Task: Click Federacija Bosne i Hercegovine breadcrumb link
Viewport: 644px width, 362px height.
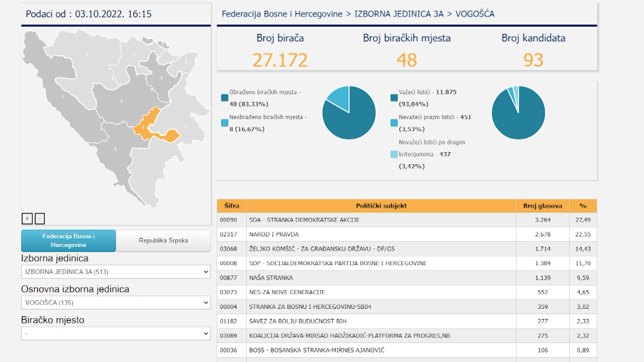Action: click(x=282, y=14)
